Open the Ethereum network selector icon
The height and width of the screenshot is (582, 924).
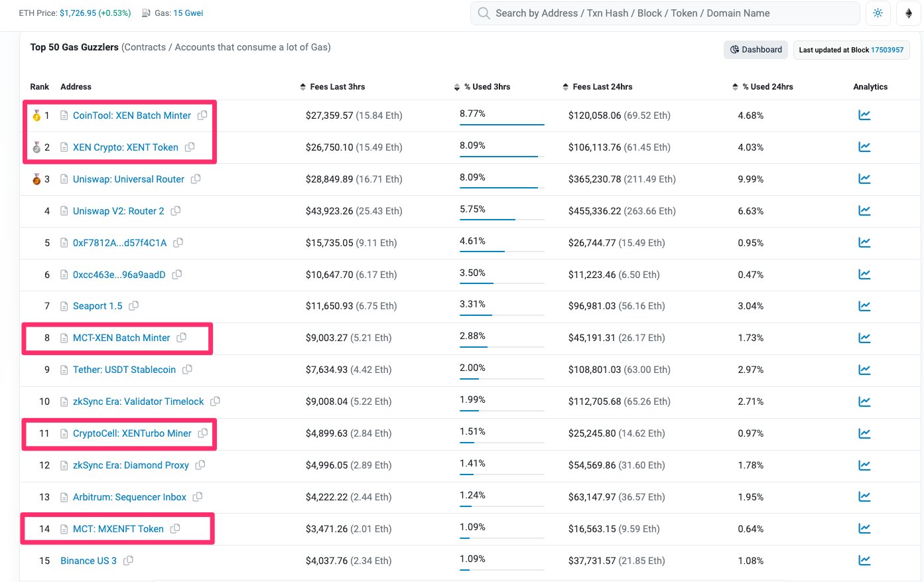coord(909,13)
